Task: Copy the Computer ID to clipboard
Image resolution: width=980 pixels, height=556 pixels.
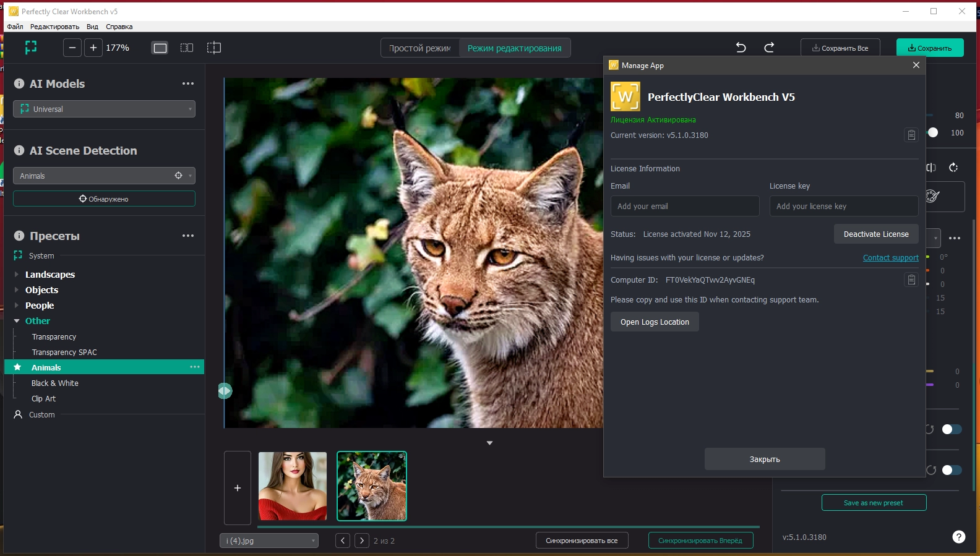Action: pos(911,280)
